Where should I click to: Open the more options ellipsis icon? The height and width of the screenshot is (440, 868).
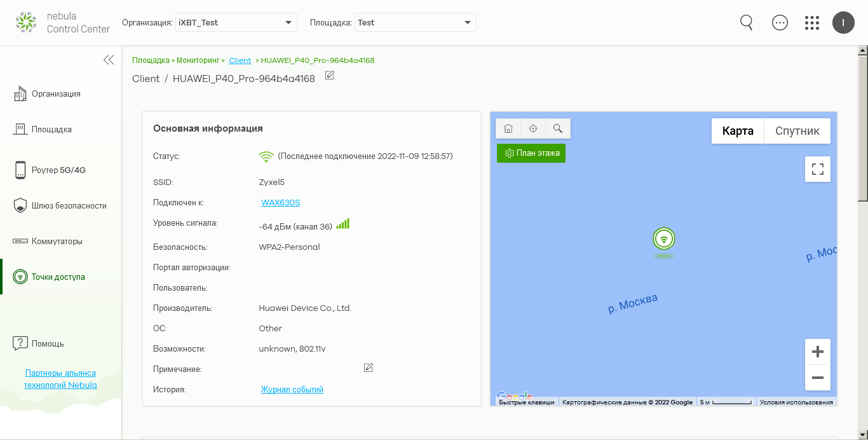[x=780, y=23]
